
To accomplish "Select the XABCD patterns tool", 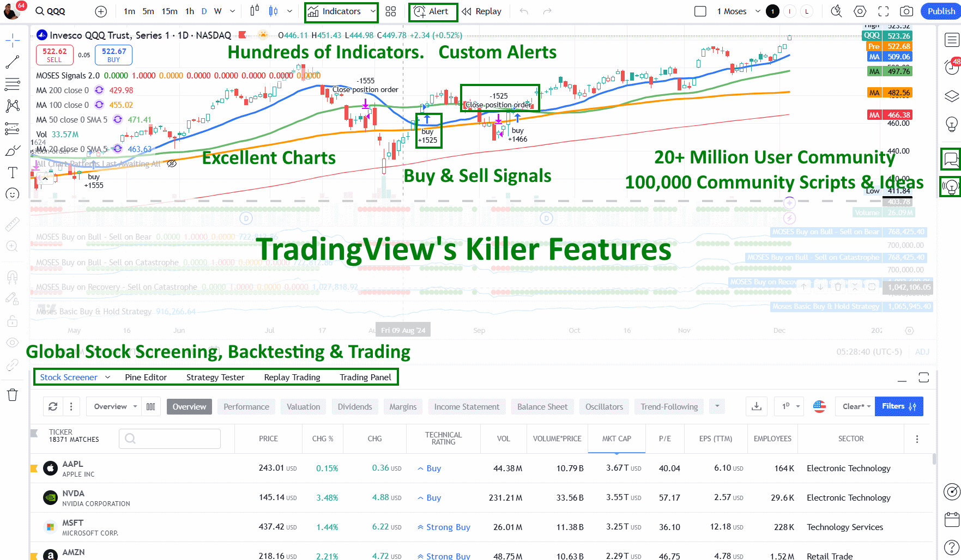I will (13, 106).
